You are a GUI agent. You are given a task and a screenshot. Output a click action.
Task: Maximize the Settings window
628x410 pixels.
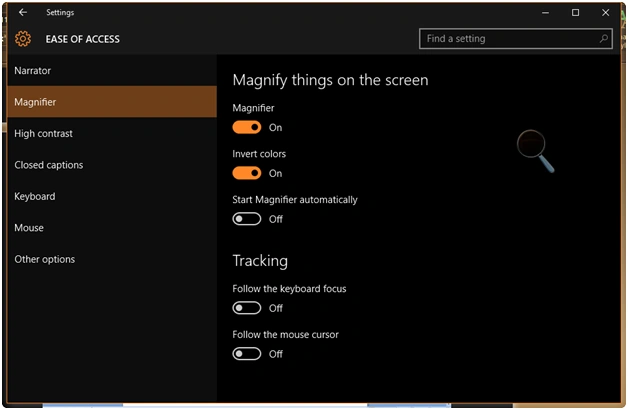[x=575, y=12]
